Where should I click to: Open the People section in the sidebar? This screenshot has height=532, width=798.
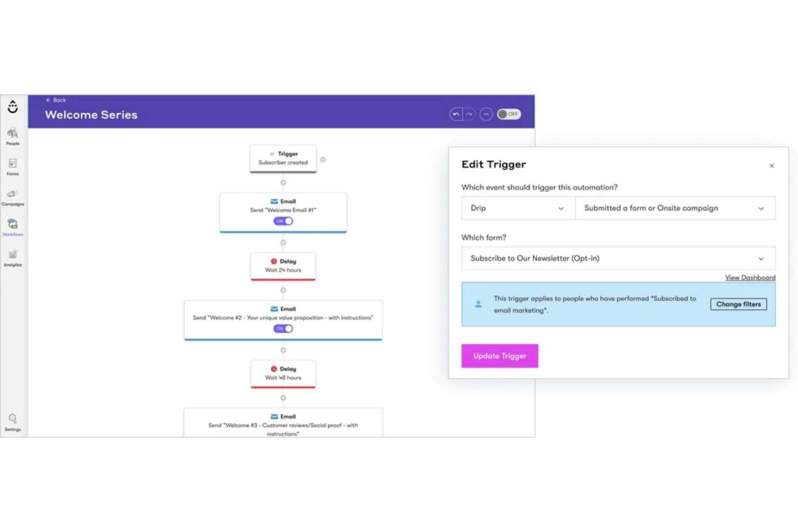click(12, 135)
